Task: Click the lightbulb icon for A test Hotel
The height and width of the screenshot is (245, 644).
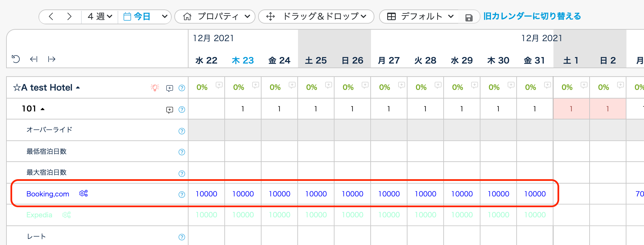Action: 155,88
